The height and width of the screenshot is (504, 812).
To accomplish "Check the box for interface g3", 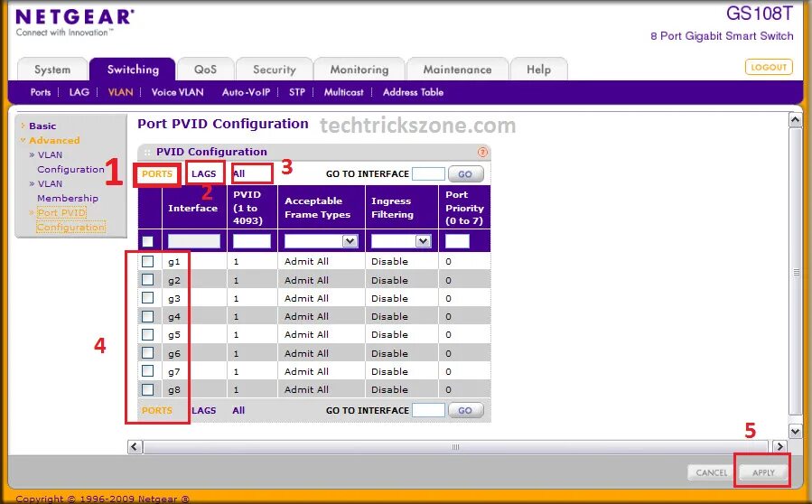I will click(147, 298).
